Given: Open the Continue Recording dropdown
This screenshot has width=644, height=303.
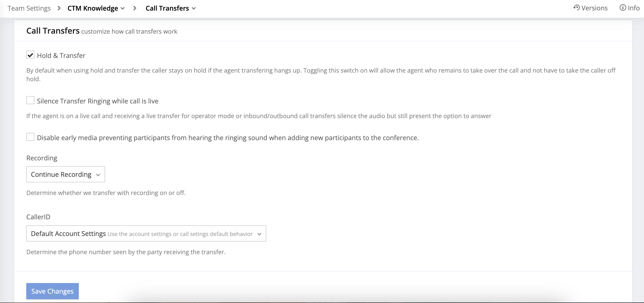Looking at the screenshot, I should [x=65, y=174].
